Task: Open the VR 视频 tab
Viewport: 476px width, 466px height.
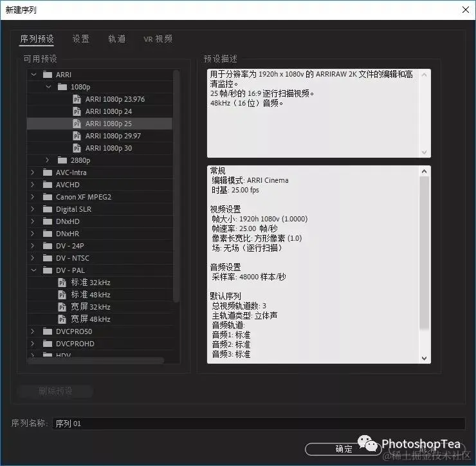Action: tap(158, 39)
